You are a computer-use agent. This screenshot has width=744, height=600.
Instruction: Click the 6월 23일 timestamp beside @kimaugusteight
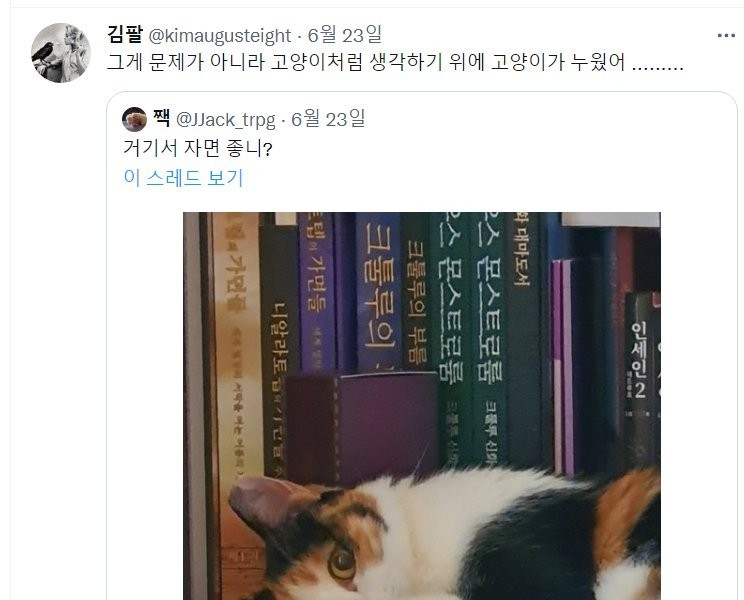tap(344, 35)
